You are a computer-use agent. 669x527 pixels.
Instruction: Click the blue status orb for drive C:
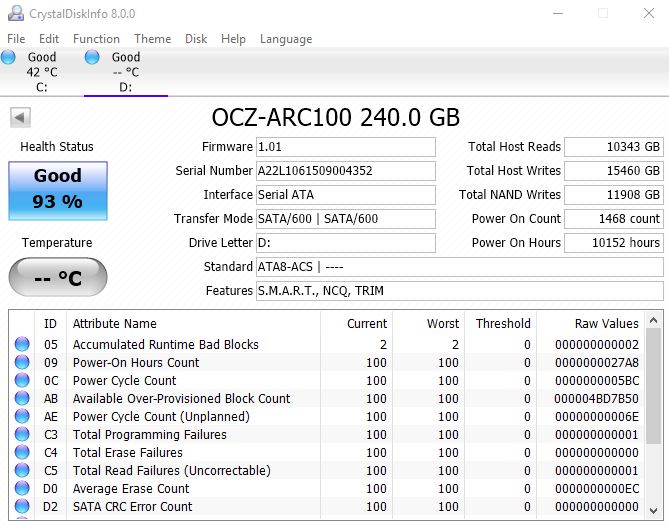pos(8,57)
